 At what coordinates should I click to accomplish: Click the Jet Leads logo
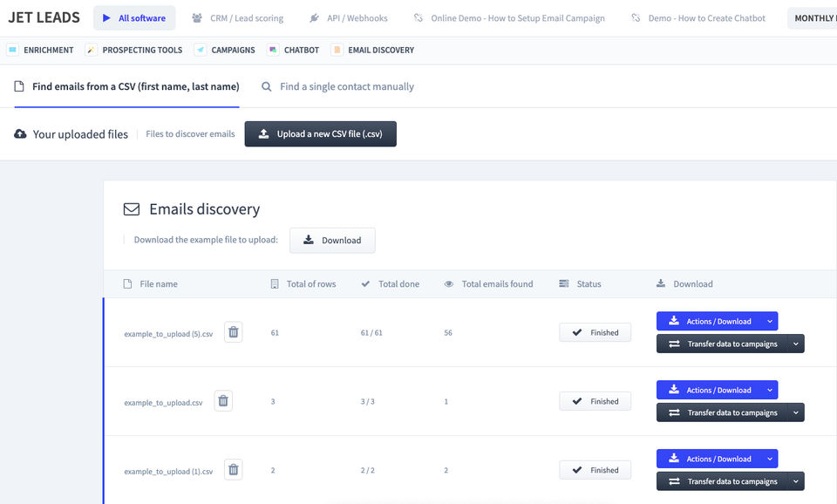44,17
